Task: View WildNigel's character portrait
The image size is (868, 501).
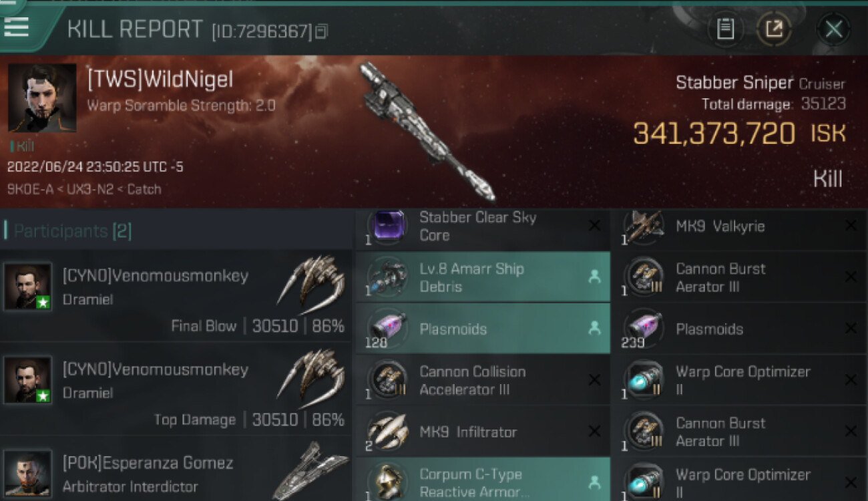Action: tap(42, 98)
